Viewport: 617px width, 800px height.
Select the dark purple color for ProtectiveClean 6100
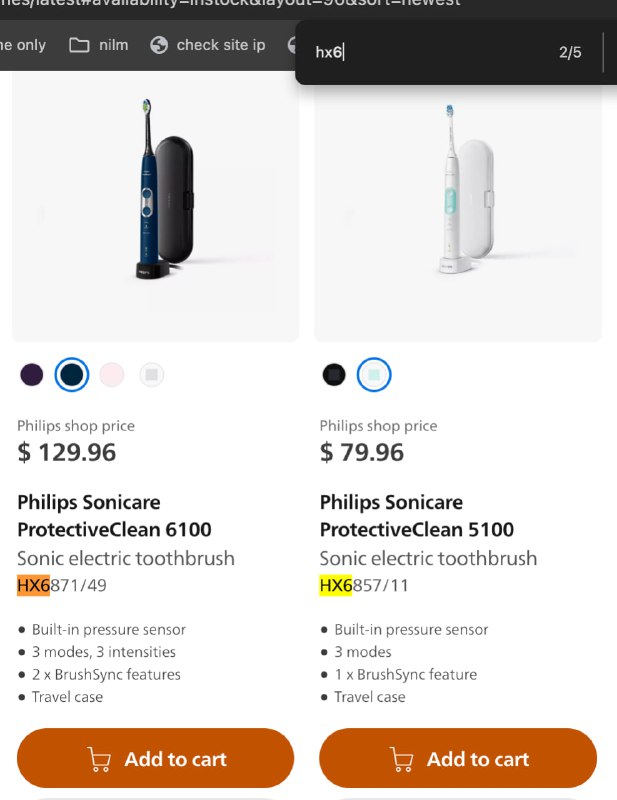32,375
